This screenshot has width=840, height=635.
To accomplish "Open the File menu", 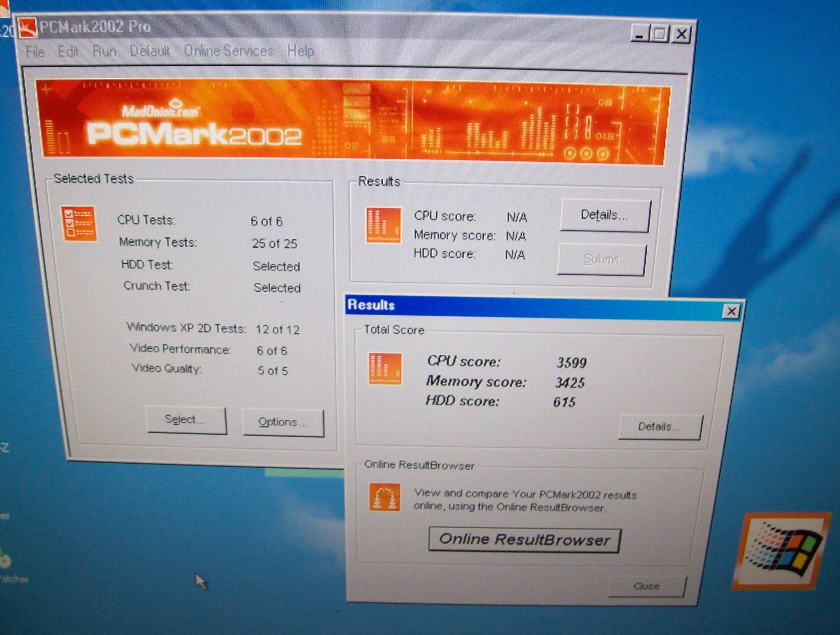I will (35, 51).
